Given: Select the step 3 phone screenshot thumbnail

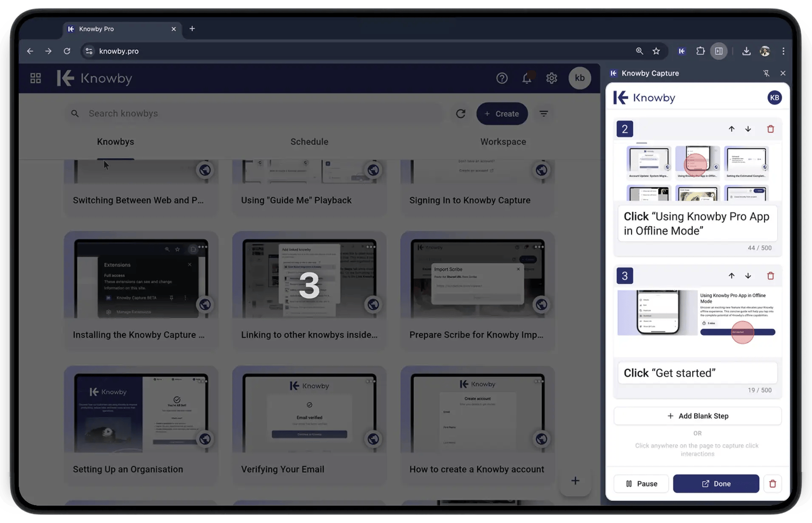Looking at the screenshot, I should click(x=657, y=313).
